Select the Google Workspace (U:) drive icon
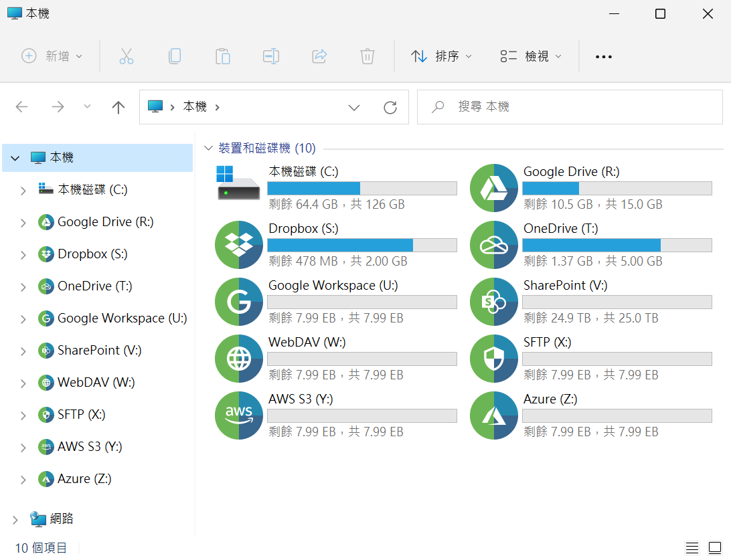Image resolution: width=731 pixels, height=560 pixels. 239,302
